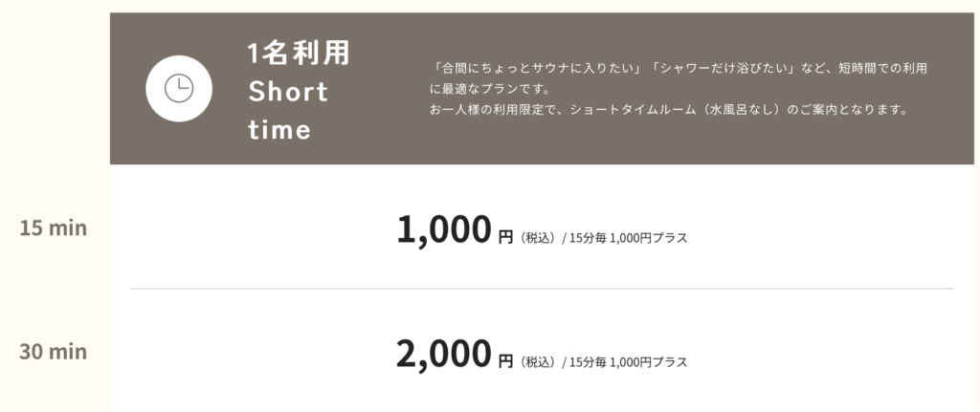980x412 pixels.
Task: Click 15分毎 1,000円プラス in the 15 min row
Action: click(x=628, y=238)
